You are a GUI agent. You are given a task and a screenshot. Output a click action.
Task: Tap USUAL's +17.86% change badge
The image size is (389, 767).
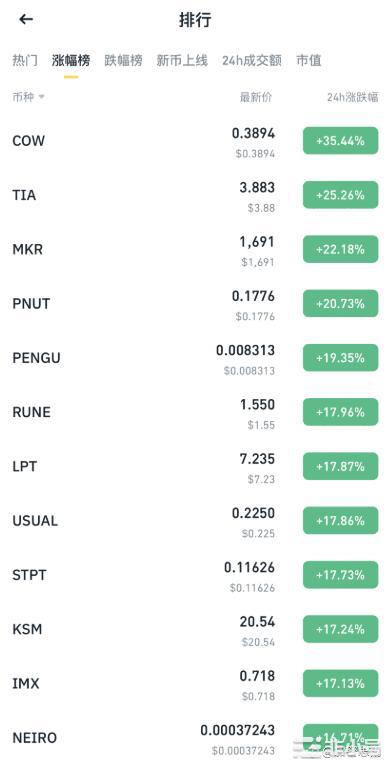[x=341, y=521]
